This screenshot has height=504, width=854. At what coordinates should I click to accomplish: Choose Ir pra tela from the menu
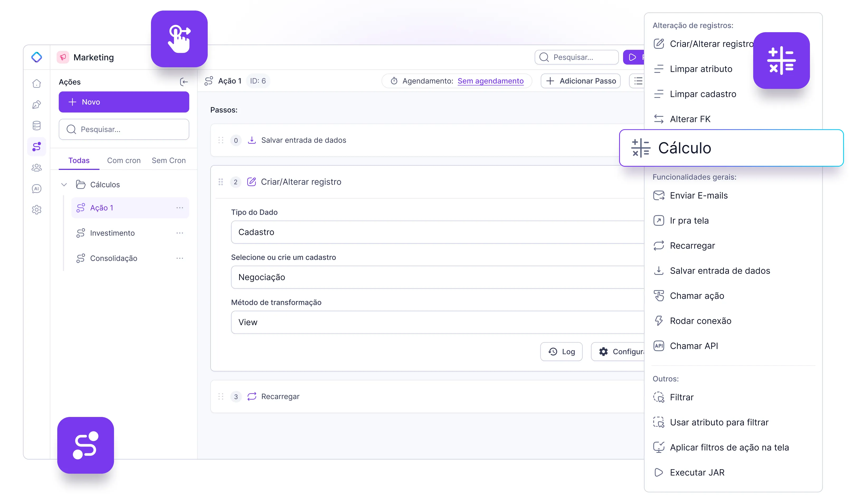pyautogui.click(x=681, y=221)
